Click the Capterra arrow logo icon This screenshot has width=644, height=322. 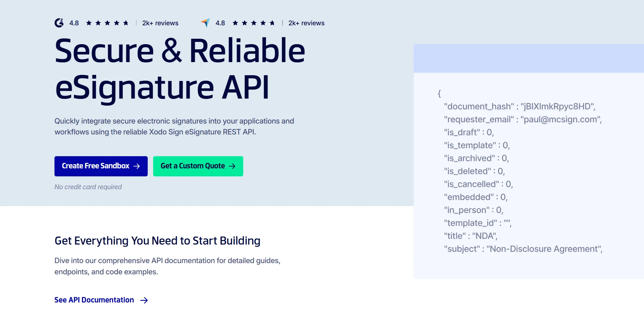click(x=205, y=23)
